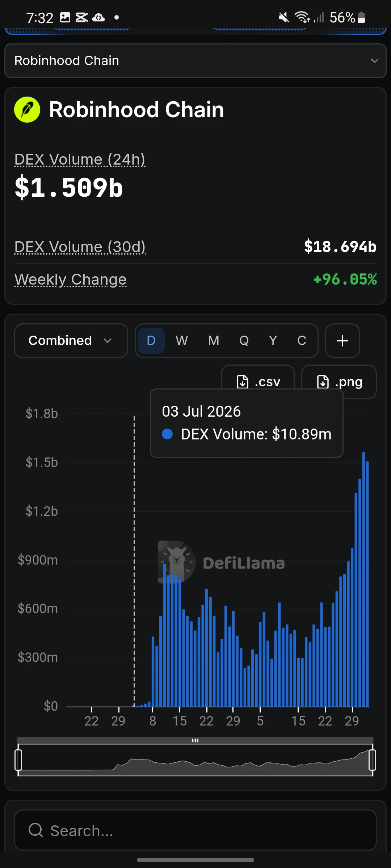Viewport: 391px width, 868px height.
Task: Tap the 56% battery percentage text
Action: pos(342,17)
